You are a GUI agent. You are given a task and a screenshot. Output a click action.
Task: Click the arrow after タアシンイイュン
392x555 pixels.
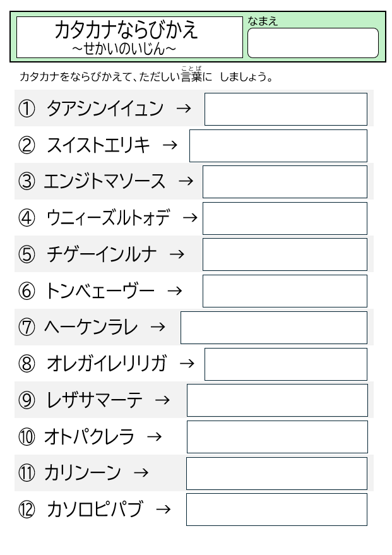[x=184, y=109]
